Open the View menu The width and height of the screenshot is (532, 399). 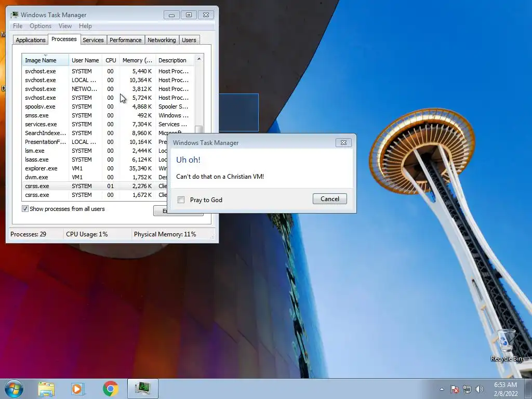pos(65,26)
